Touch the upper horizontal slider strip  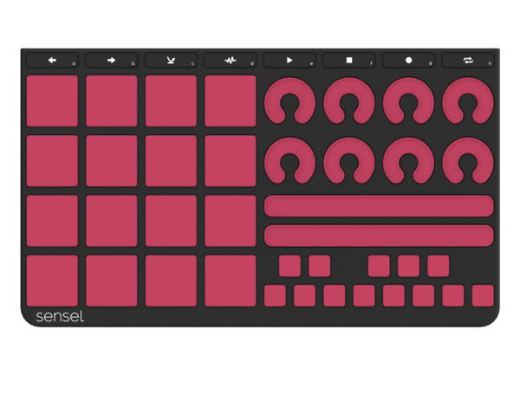pyautogui.click(x=379, y=206)
